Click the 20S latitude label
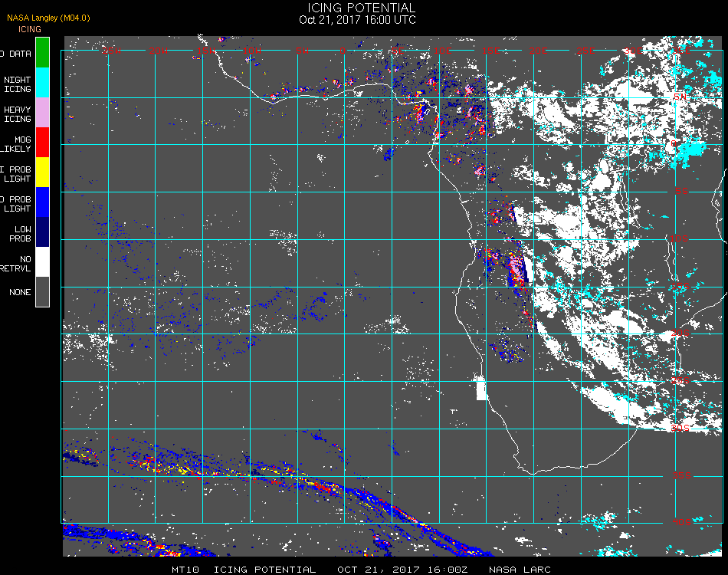 pos(680,333)
